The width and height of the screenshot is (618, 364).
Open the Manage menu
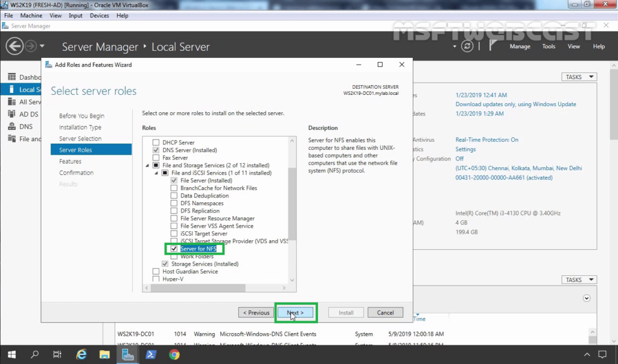[x=520, y=46]
